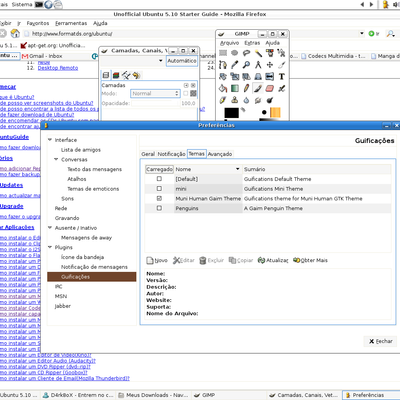Collapse the Interface tree node
Viewport: 400px width, 400px height.
pyautogui.click(x=50, y=140)
